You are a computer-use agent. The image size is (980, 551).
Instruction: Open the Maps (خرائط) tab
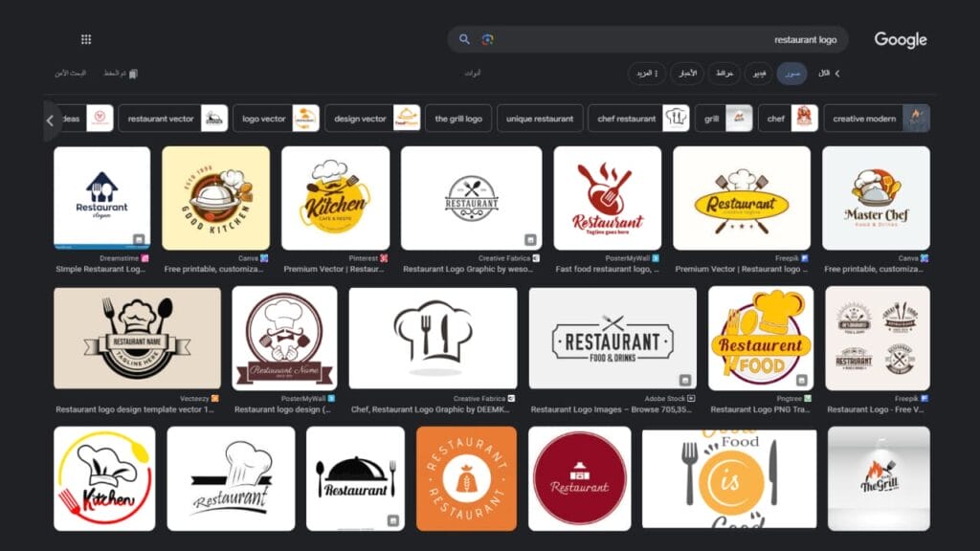coord(724,74)
